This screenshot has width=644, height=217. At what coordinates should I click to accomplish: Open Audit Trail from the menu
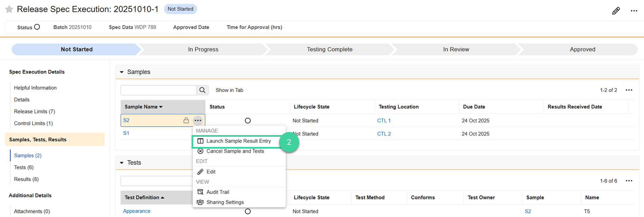218,192
